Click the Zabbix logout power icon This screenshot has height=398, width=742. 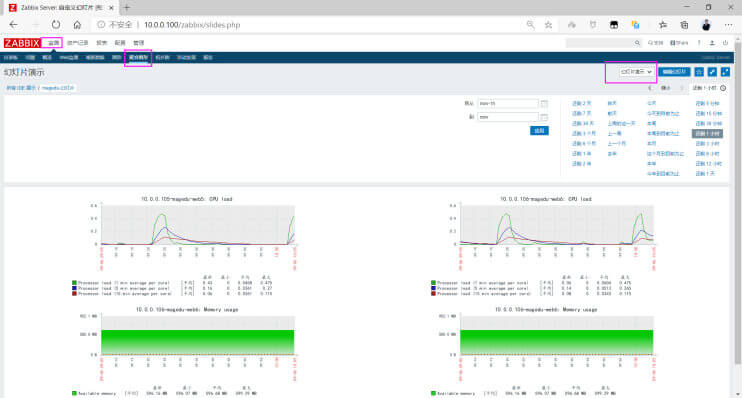[x=725, y=43]
